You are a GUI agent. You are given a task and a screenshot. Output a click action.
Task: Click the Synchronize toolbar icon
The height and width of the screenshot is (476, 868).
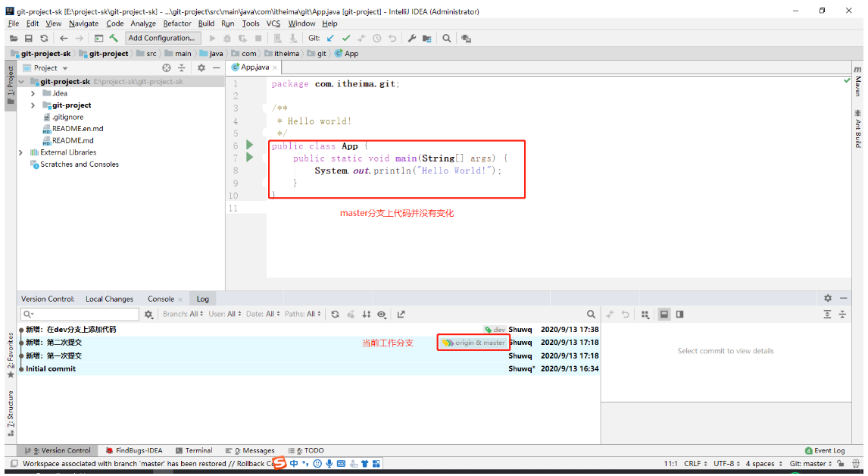coord(44,38)
